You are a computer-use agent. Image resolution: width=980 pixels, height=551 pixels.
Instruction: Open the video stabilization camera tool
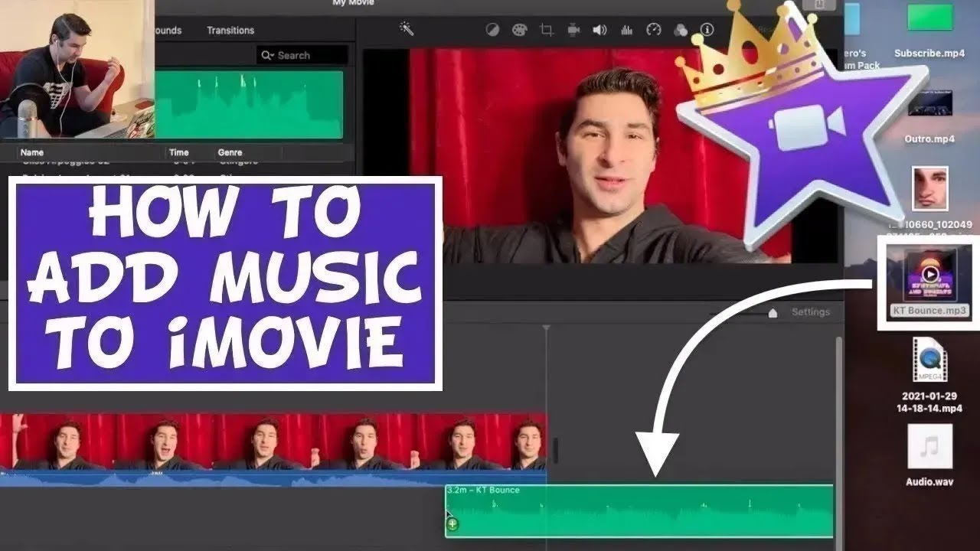click(x=573, y=30)
